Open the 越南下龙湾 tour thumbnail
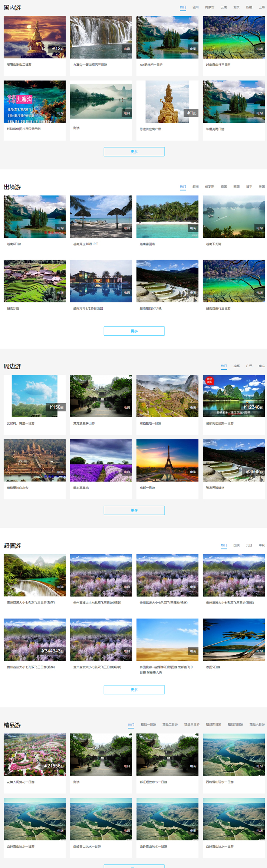 (x=234, y=217)
